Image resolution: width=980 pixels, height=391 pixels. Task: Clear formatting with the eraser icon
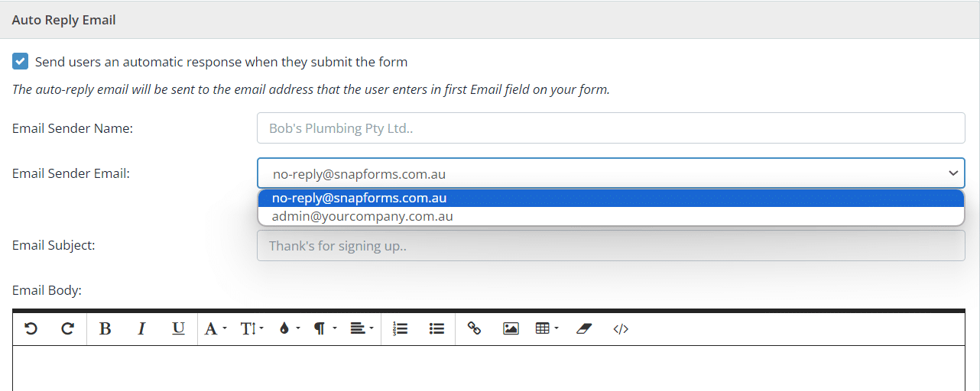pyautogui.click(x=584, y=328)
